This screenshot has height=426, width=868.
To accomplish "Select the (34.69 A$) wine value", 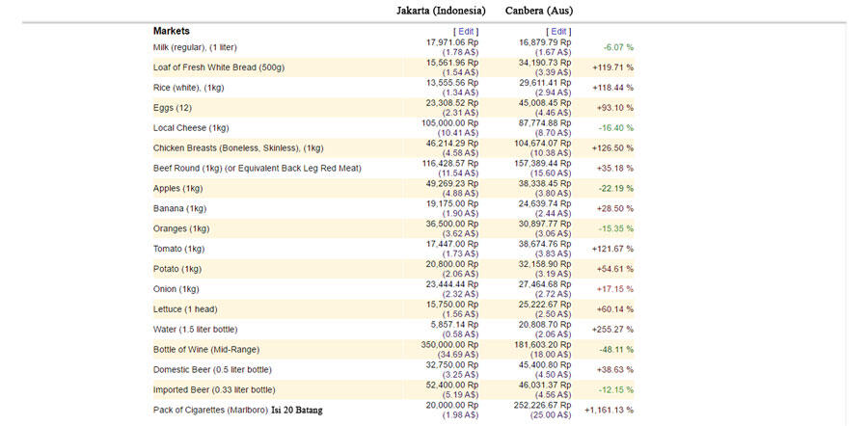I will [457, 355].
